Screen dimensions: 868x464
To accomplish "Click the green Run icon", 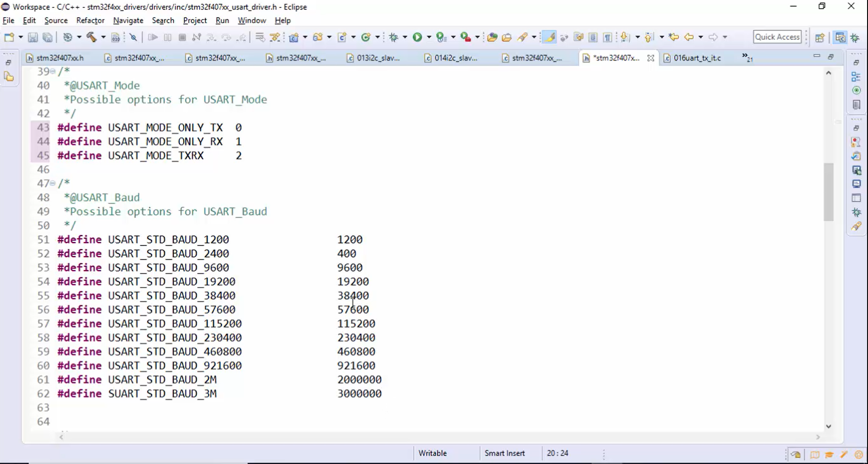I will pyautogui.click(x=417, y=37).
